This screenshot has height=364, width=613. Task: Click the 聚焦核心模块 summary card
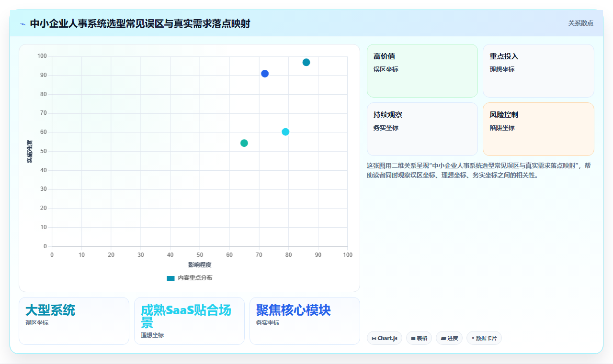coord(305,321)
